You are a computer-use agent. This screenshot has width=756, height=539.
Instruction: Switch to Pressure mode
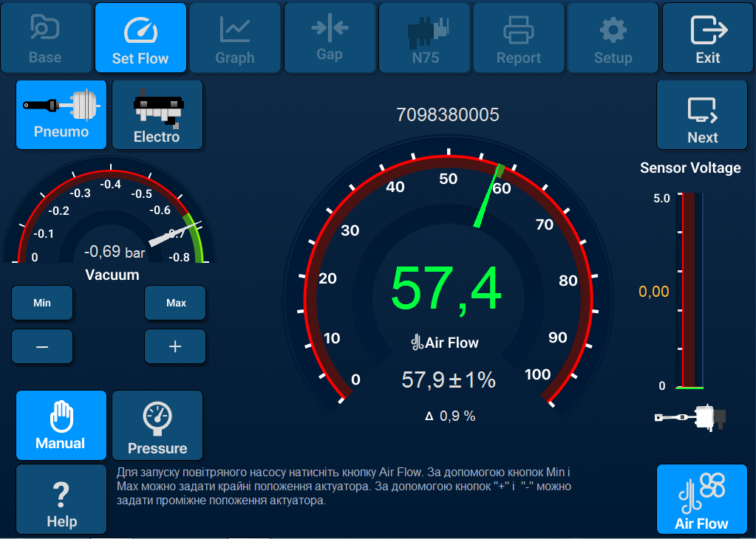click(157, 425)
